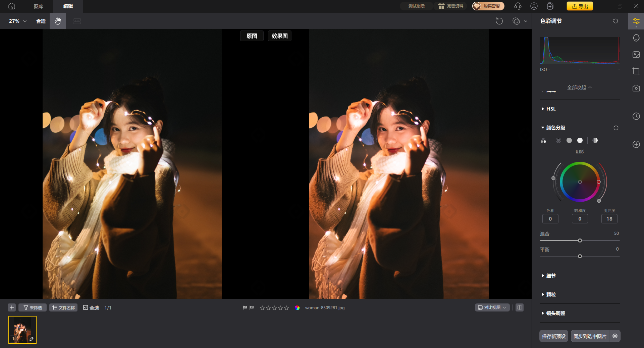
Task: Open the crop tool in sidebar
Action: tap(636, 71)
